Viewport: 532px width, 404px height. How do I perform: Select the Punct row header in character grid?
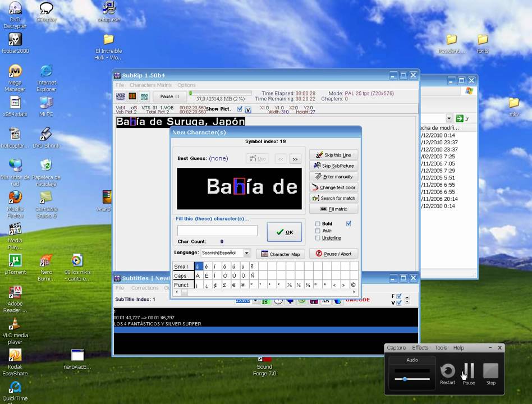pyautogui.click(x=183, y=284)
